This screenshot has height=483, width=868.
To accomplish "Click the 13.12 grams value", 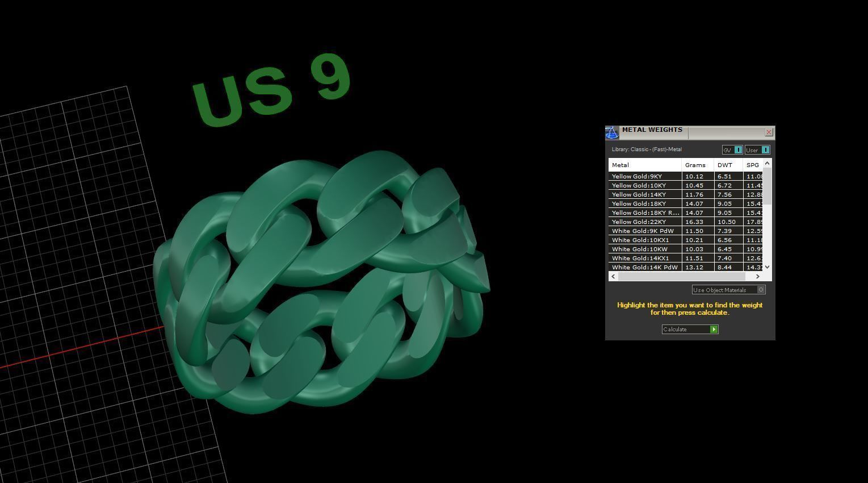I will point(694,267).
